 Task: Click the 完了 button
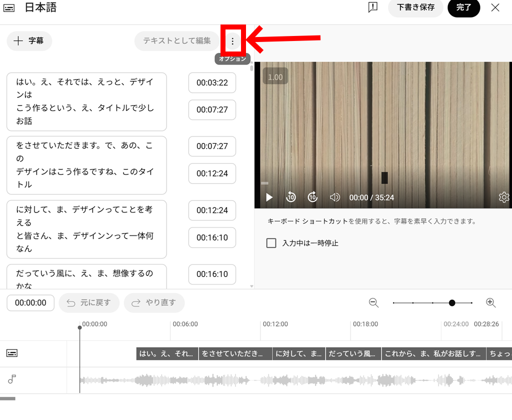pyautogui.click(x=463, y=7)
